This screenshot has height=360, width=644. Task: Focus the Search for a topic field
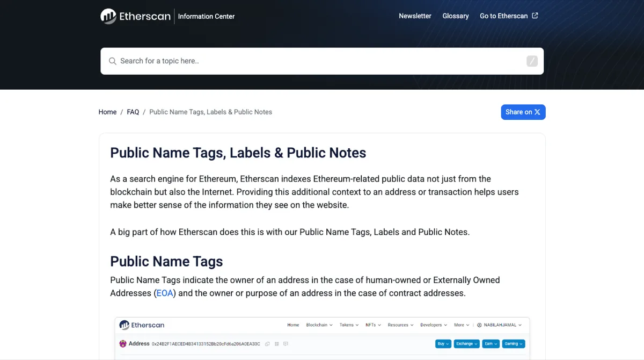point(322,61)
